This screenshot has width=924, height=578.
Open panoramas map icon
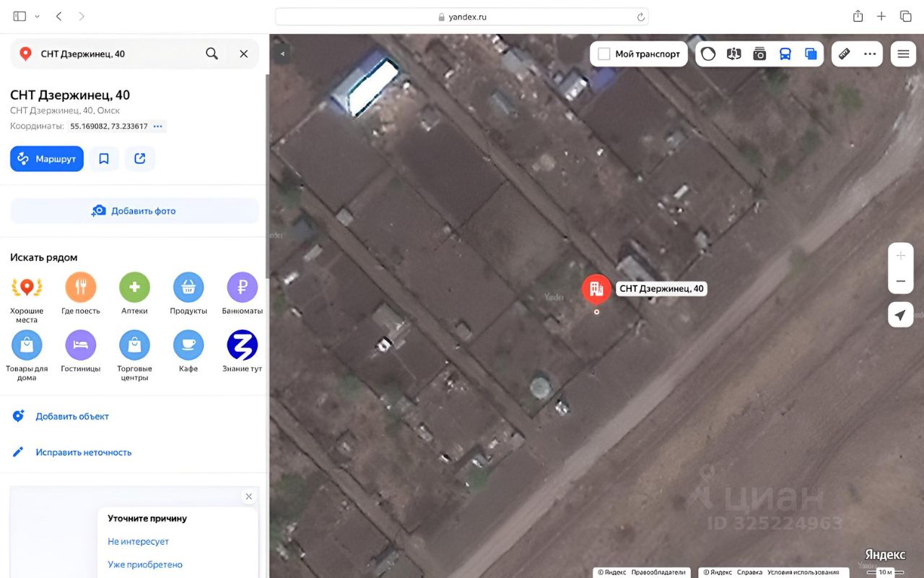[x=734, y=54]
